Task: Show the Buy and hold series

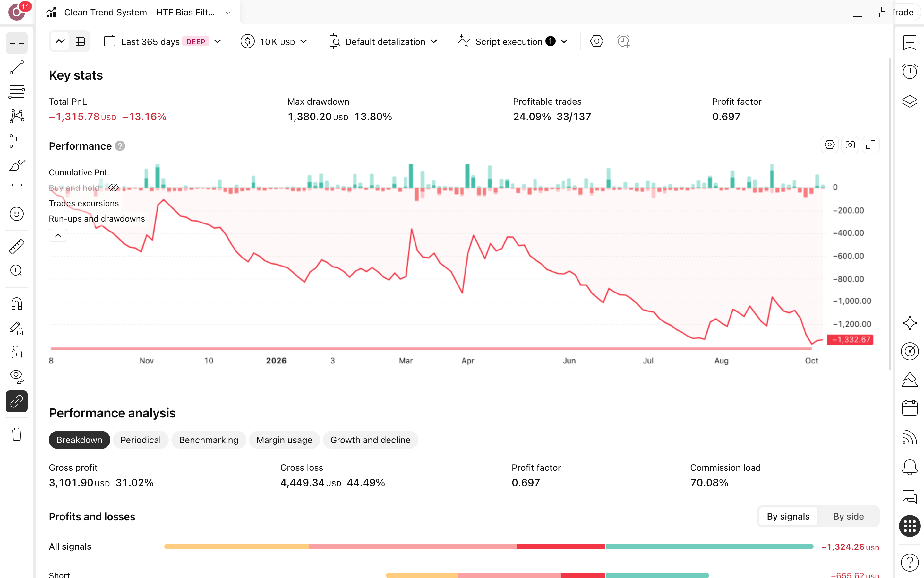Action: coord(113,188)
